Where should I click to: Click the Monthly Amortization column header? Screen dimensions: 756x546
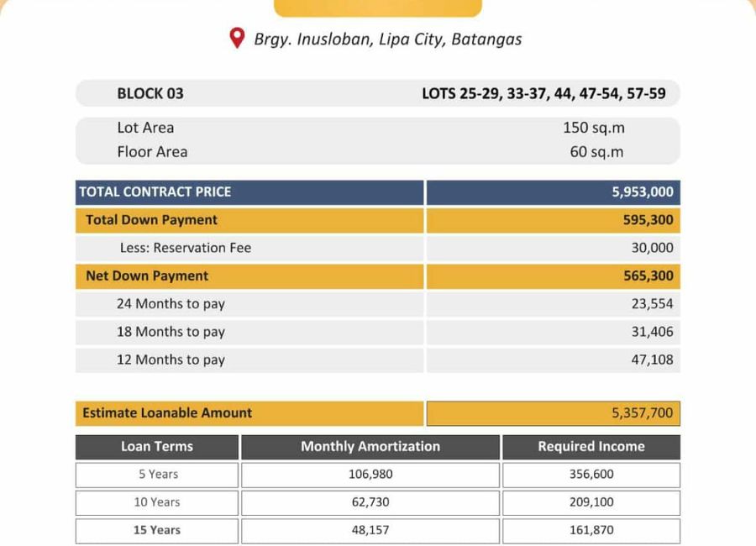pyautogui.click(x=370, y=447)
